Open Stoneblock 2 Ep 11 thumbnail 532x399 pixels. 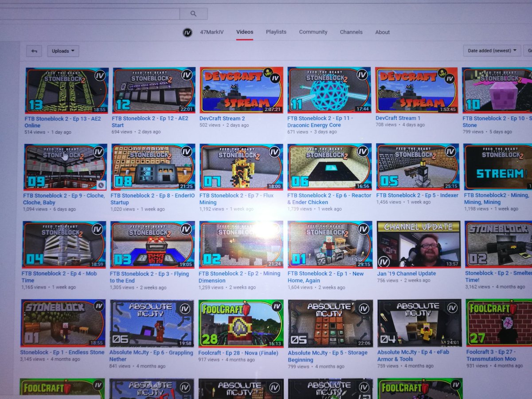pos(329,90)
